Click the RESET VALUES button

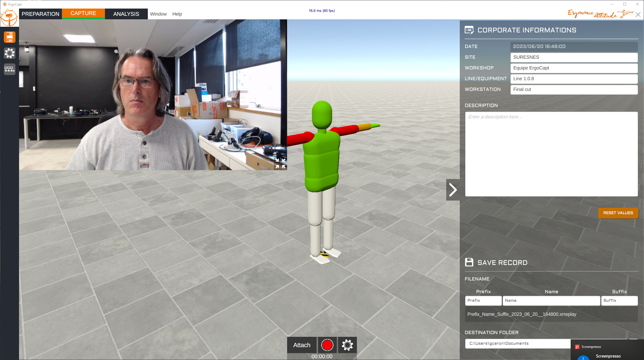[x=618, y=213]
